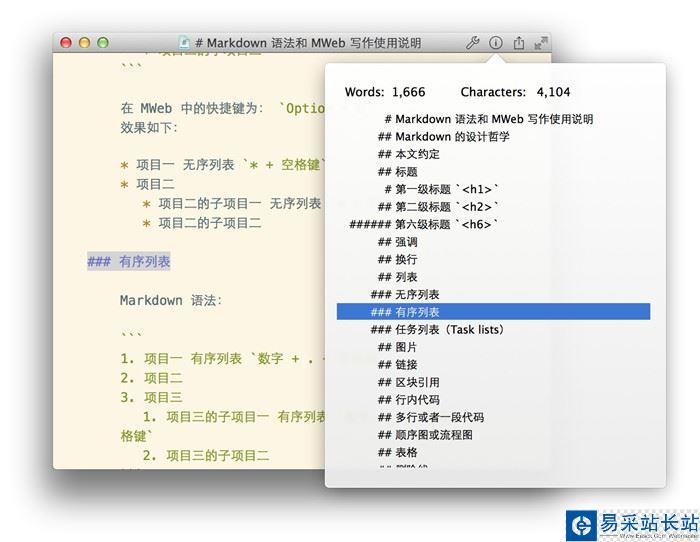Click the window title text in title bar
The height and width of the screenshot is (542, 700).
[x=308, y=43]
